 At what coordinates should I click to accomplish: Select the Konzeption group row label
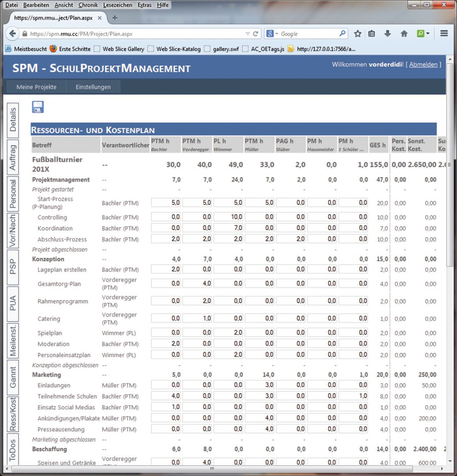[48, 259]
